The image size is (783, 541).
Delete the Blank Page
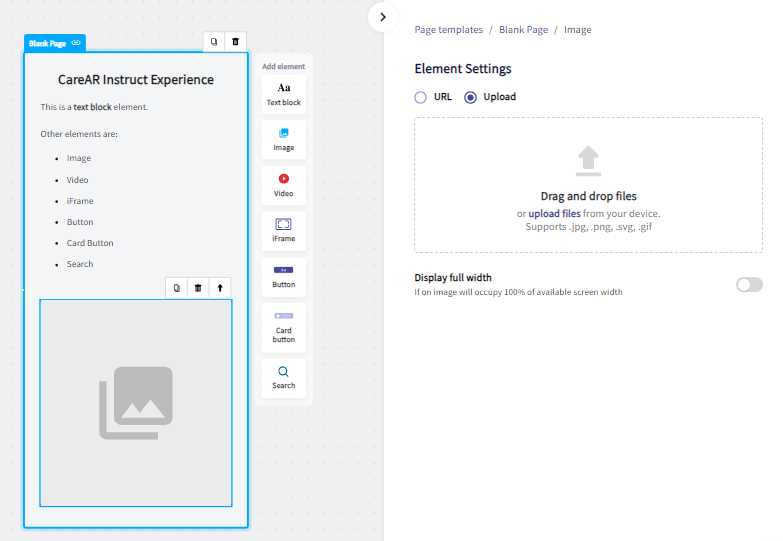[x=236, y=41]
